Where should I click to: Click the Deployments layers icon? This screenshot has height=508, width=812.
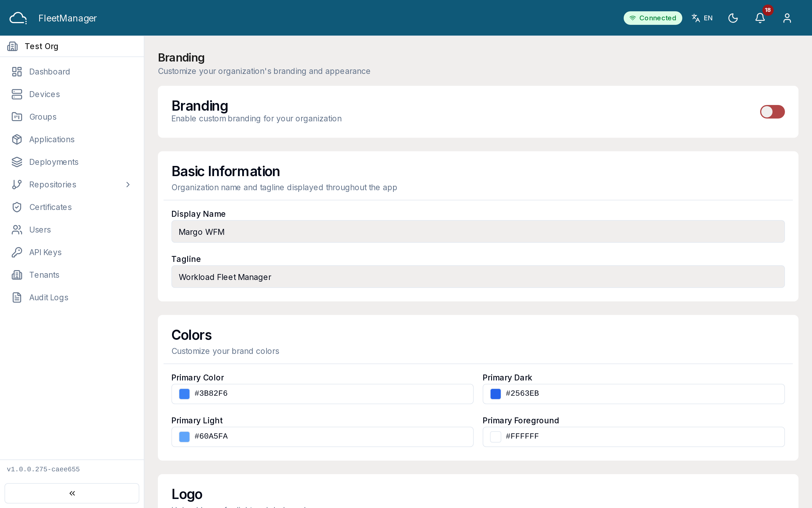click(x=17, y=162)
